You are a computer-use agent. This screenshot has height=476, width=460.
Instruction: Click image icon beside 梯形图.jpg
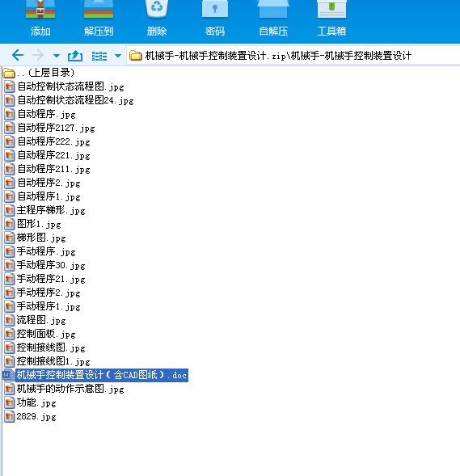10,238
